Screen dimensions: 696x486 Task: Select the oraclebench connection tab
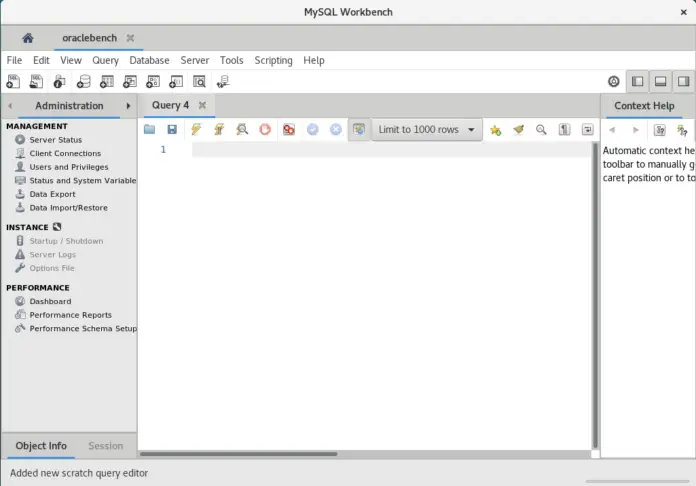[90, 38]
